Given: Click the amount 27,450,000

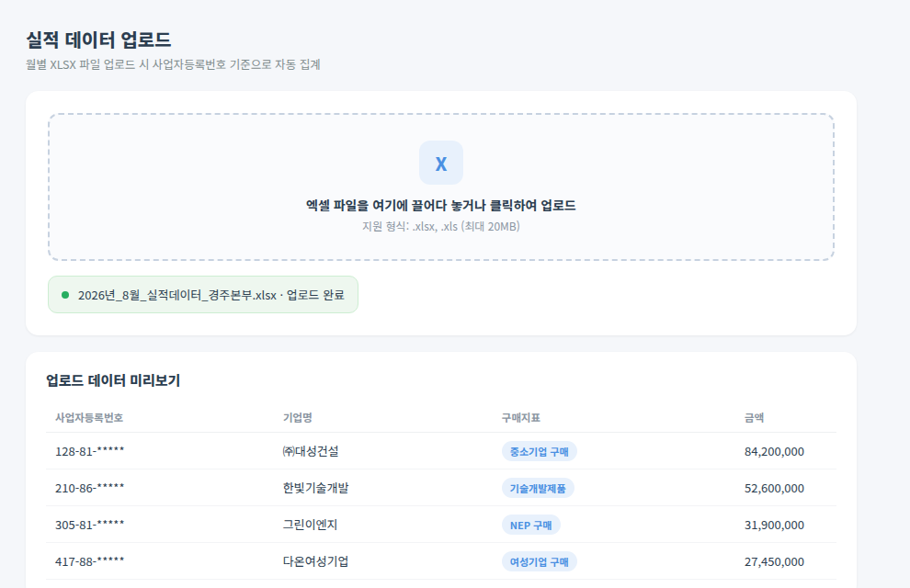Looking at the screenshot, I should [x=774, y=561].
